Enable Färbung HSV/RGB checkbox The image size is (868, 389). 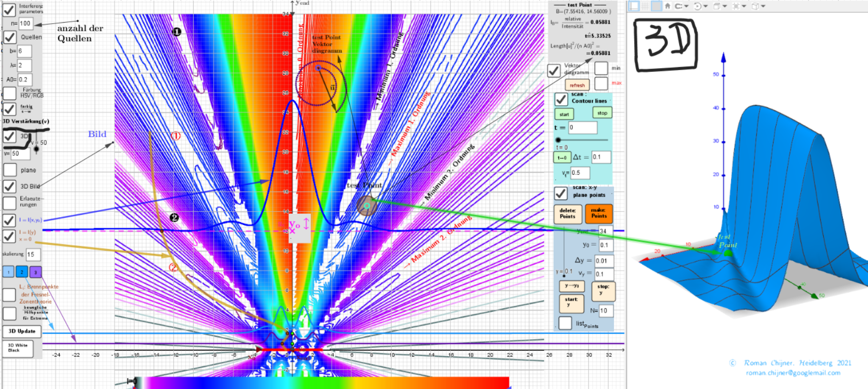click(x=10, y=93)
